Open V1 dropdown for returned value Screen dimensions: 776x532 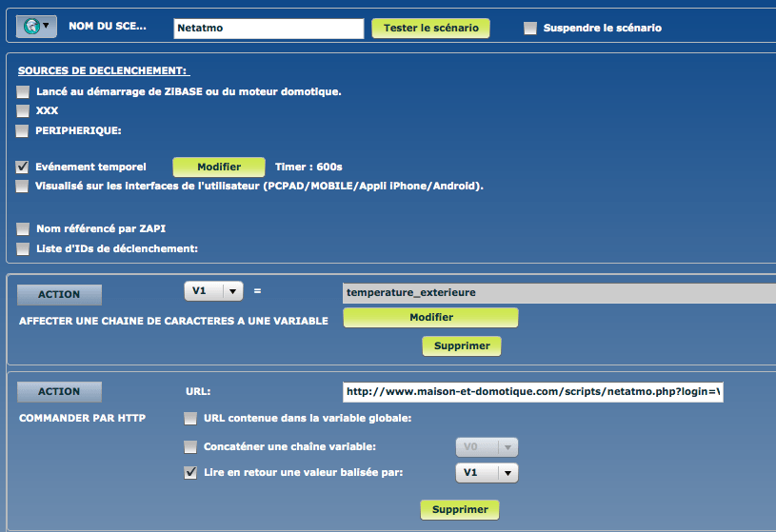(x=487, y=473)
